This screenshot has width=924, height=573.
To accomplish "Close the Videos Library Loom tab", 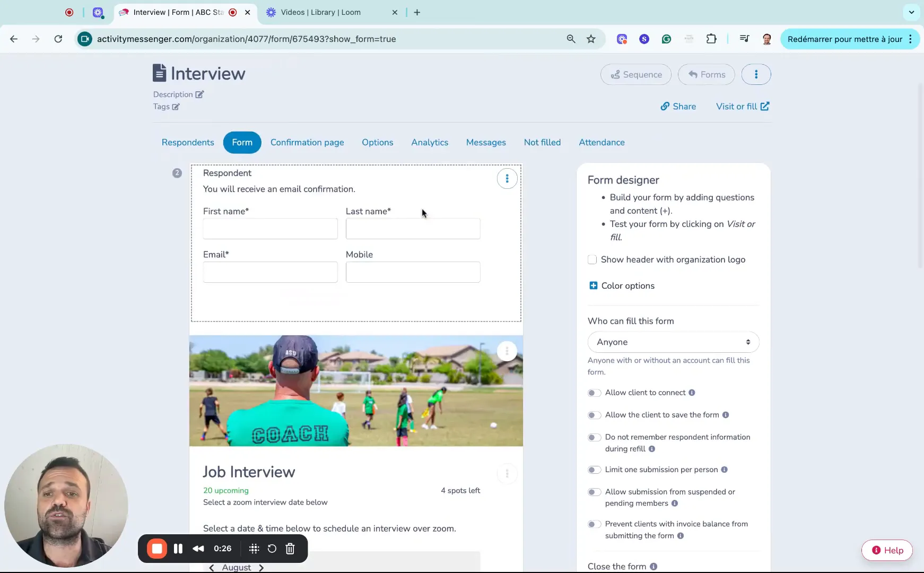I will coord(395,12).
